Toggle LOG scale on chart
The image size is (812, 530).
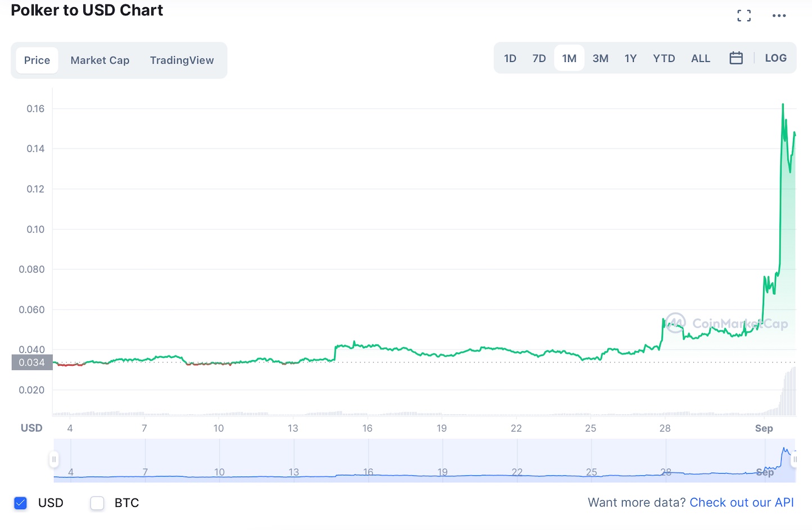tap(775, 58)
